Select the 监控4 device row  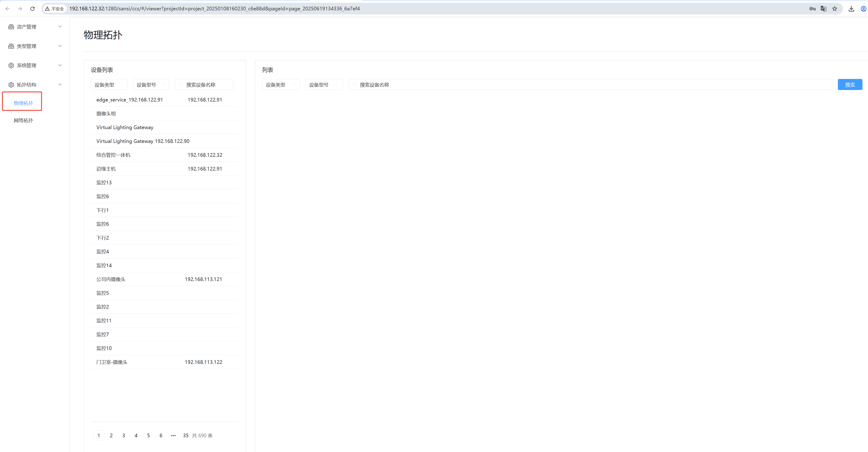[165, 252]
